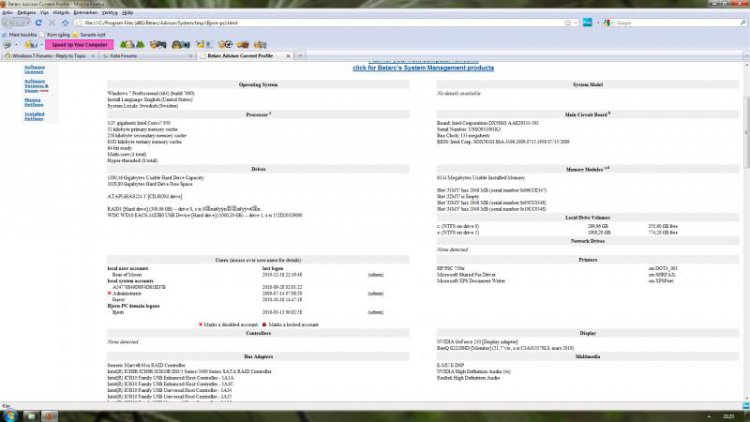Click the stop loading X button

[x=52, y=22]
